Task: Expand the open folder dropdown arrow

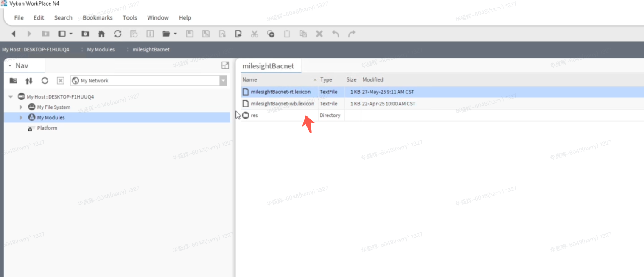Action: point(175,34)
